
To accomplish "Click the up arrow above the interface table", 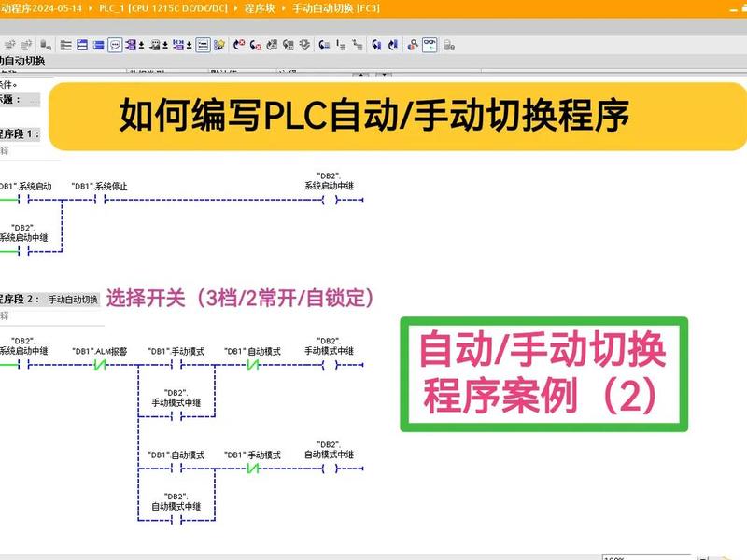I will click(360, 75).
